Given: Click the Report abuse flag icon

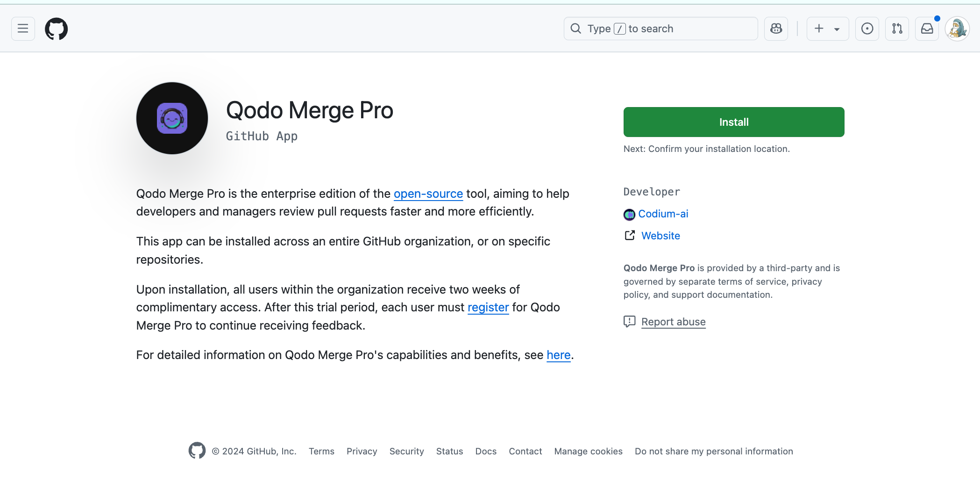Looking at the screenshot, I should pos(629,322).
